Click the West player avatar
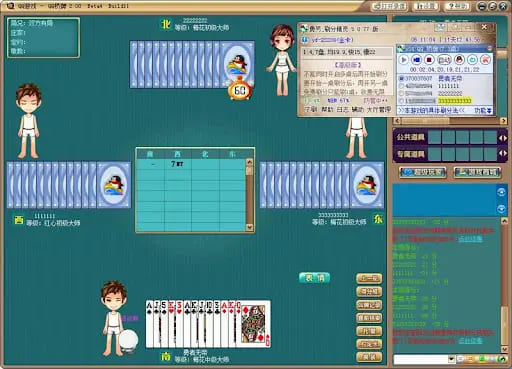This screenshot has width=512, height=369. 29,121
